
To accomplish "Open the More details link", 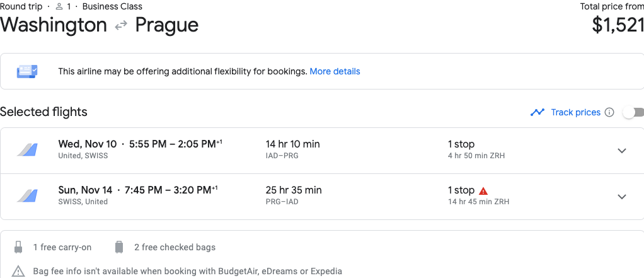I will pyautogui.click(x=335, y=71).
